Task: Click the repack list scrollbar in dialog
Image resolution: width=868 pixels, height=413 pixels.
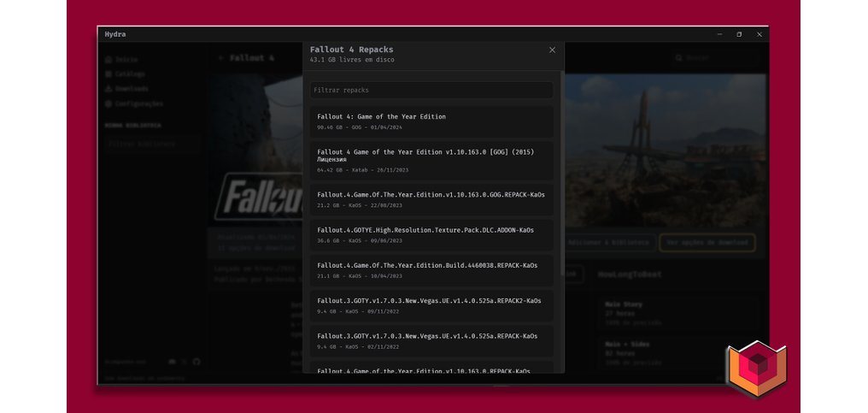Action: click(562, 172)
